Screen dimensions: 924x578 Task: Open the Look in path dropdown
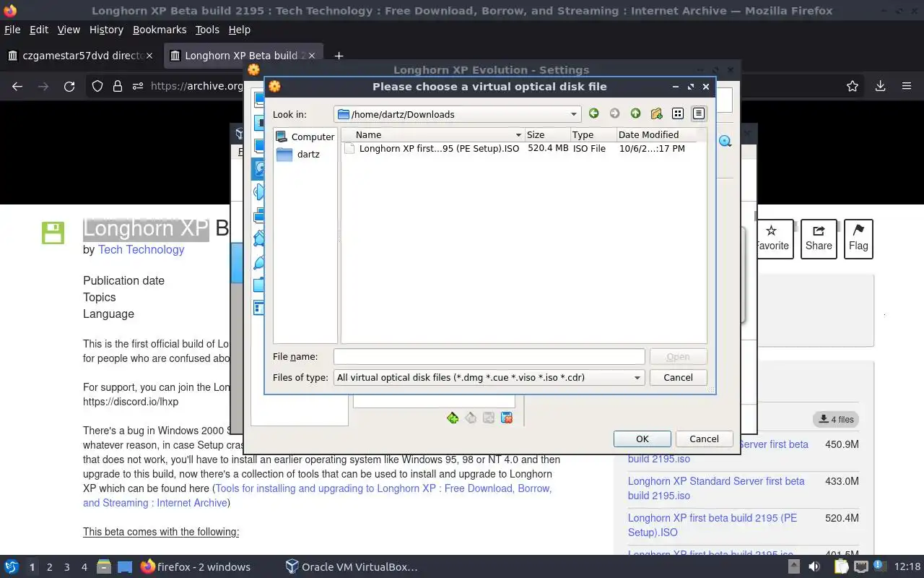pos(458,114)
